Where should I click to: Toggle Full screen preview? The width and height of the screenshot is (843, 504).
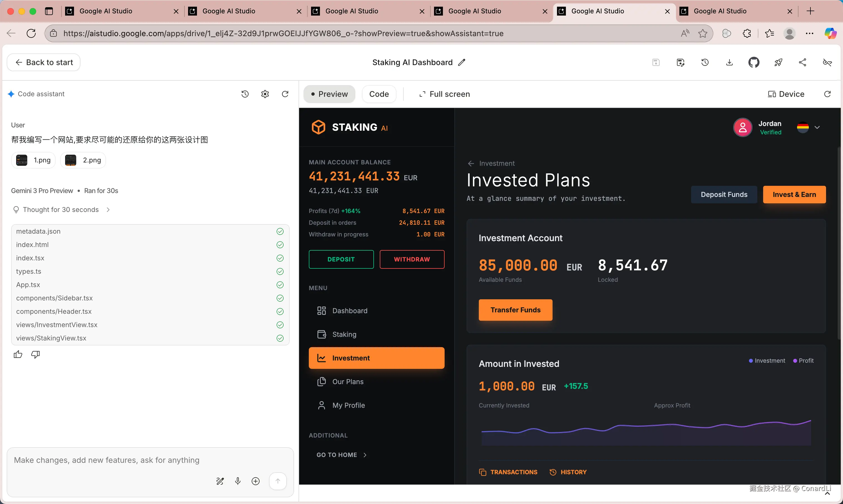coord(444,94)
